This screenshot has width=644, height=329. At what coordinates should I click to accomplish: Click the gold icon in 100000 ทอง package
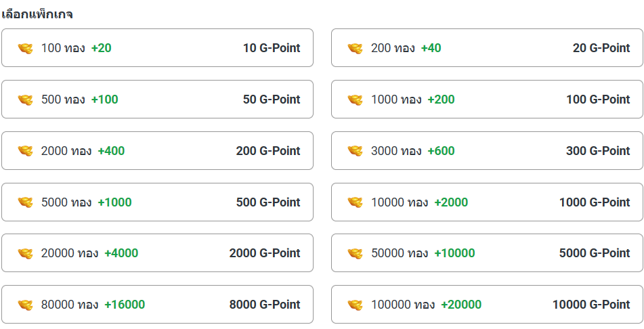(355, 305)
